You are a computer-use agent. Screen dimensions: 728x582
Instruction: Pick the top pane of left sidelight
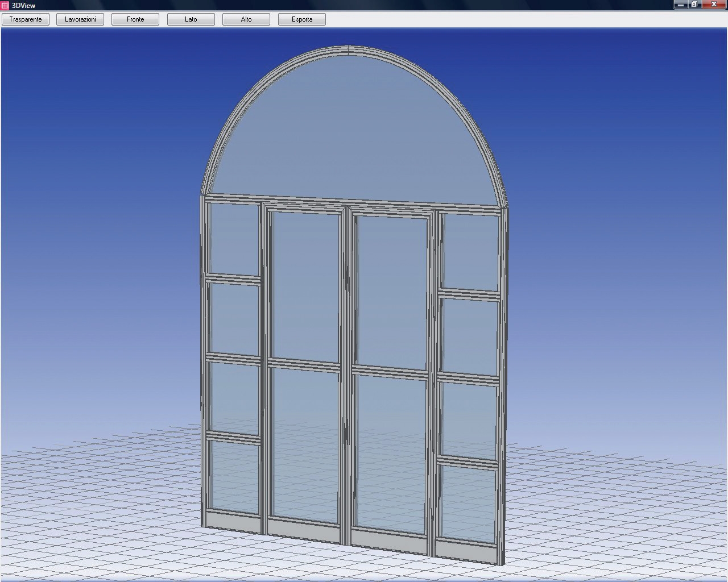(233, 239)
